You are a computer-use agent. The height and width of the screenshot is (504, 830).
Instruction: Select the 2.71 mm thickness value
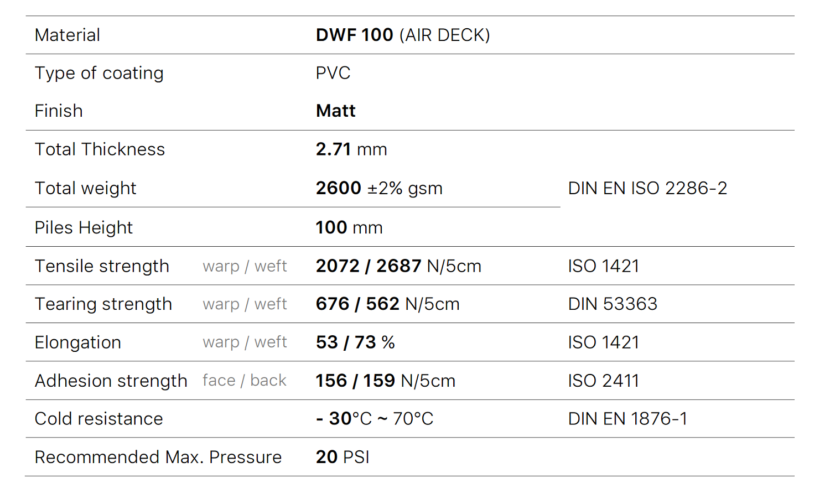pyautogui.click(x=351, y=149)
